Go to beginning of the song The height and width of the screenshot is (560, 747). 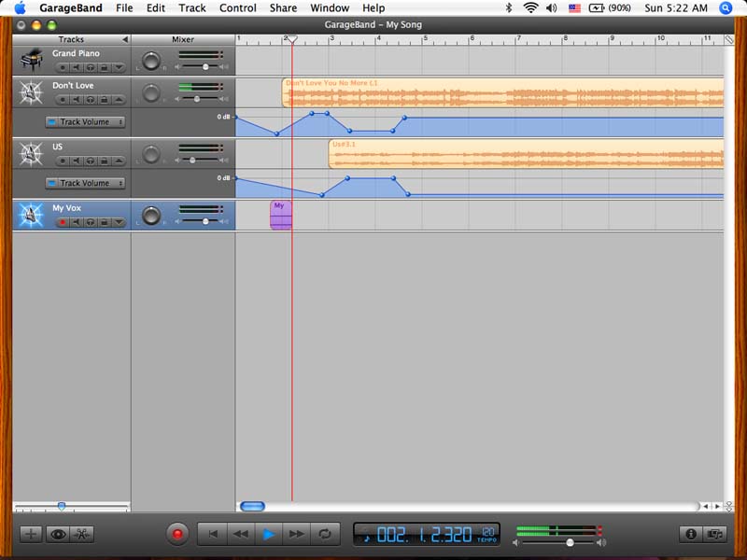[213, 534]
